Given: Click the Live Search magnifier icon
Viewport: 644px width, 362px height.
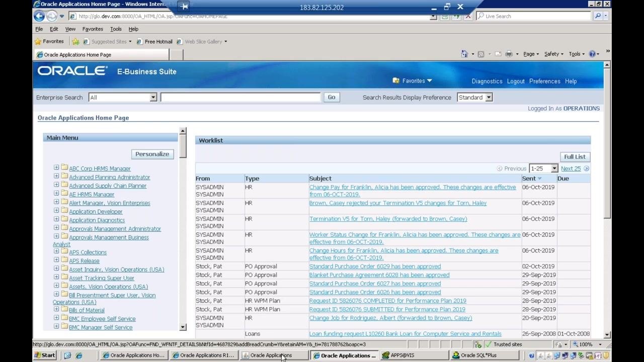Looking at the screenshot, I should pyautogui.click(x=598, y=16).
